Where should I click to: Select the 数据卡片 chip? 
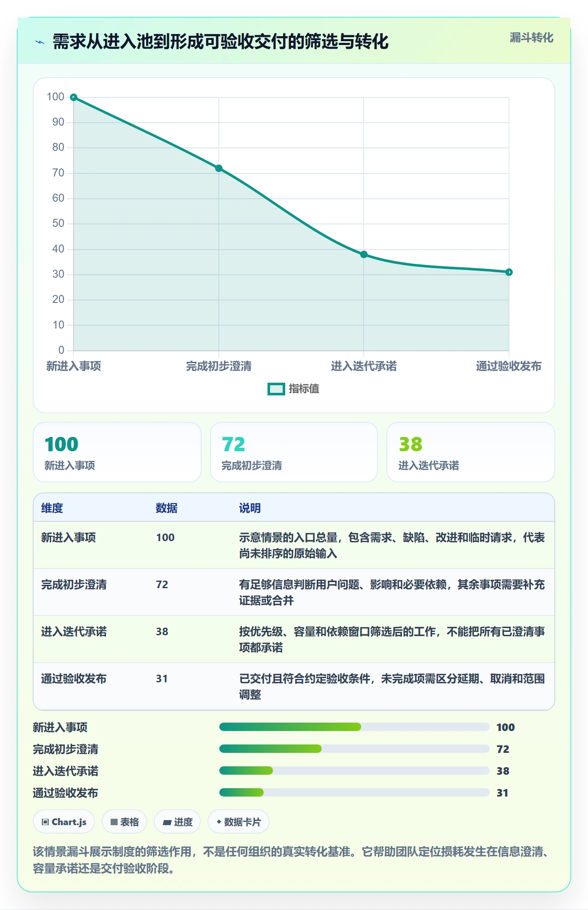click(x=239, y=822)
